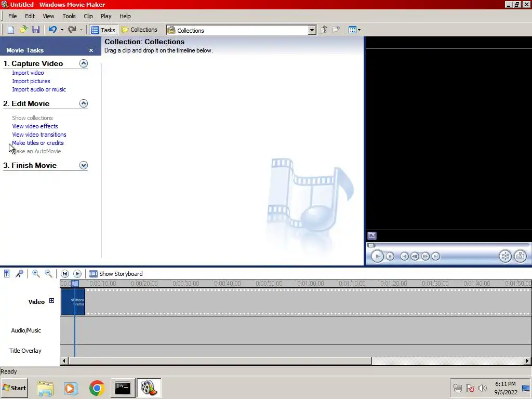The height and width of the screenshot is (399, 532).
Task: Click the Action Center flag tray icon
Action: click(470, 388)
